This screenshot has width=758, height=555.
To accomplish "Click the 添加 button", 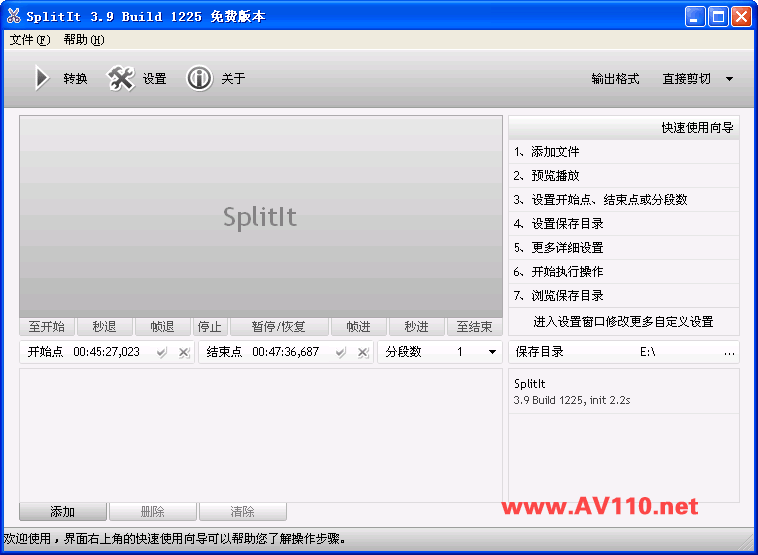I will (x=63, y=511).
